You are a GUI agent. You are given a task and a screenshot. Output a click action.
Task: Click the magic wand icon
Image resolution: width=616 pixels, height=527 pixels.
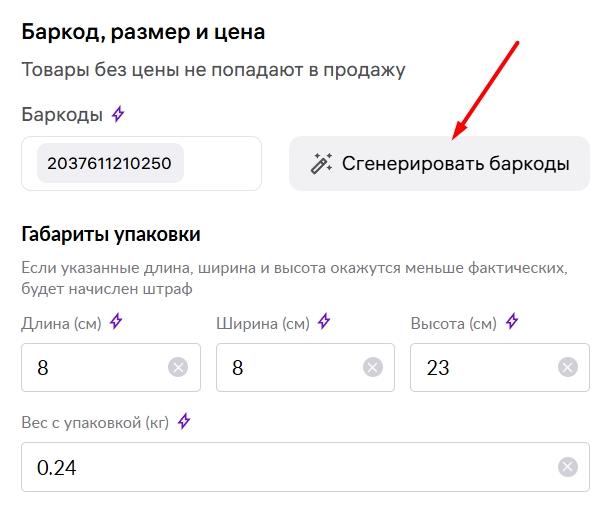[321, 163]
